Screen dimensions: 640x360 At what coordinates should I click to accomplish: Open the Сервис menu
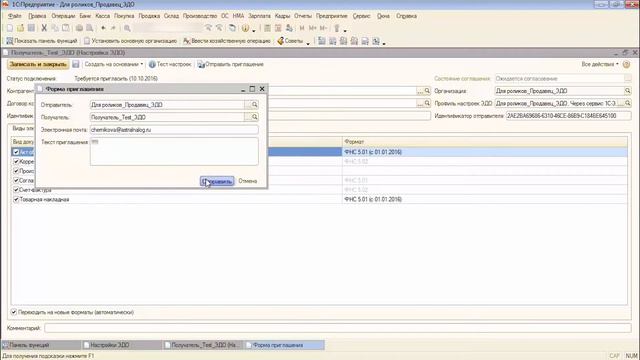click(x=361, y=16)
